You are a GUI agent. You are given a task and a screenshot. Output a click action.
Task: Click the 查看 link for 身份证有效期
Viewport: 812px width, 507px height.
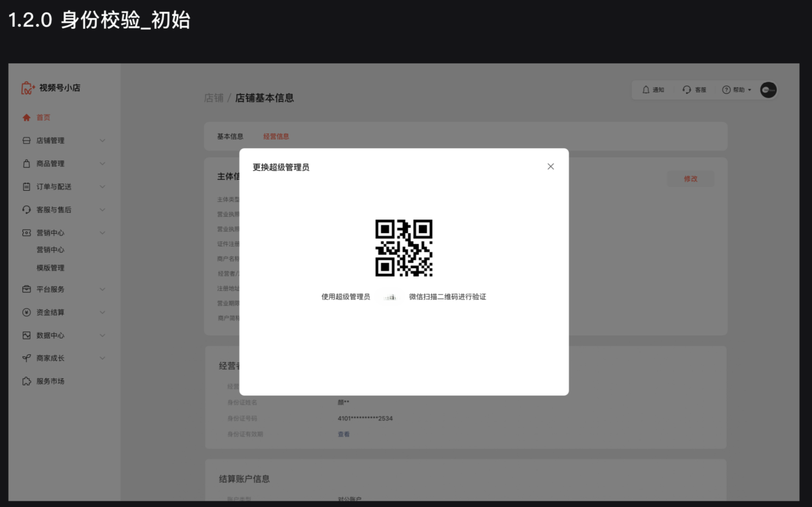coord(344,434)
